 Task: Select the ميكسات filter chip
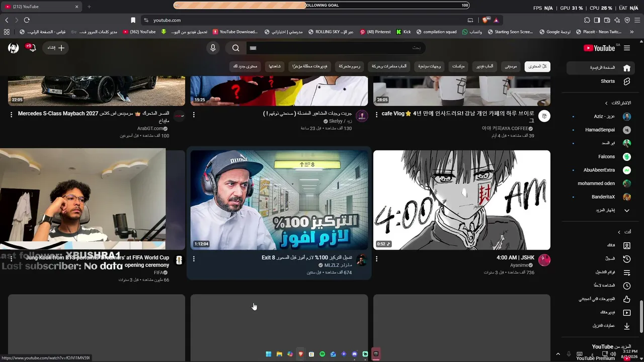(x=458, y=66)
